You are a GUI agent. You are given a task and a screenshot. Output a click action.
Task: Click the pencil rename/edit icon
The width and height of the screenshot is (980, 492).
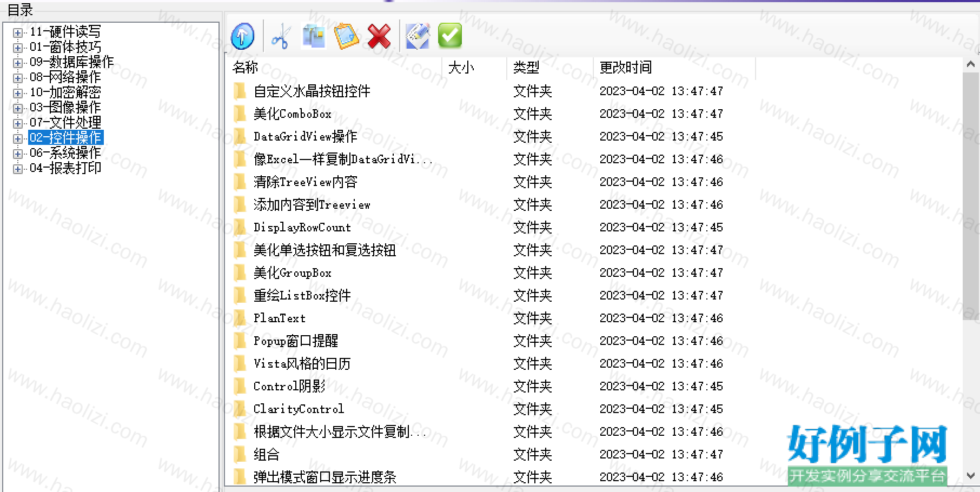pyautogui.click(x=418, y=36)
